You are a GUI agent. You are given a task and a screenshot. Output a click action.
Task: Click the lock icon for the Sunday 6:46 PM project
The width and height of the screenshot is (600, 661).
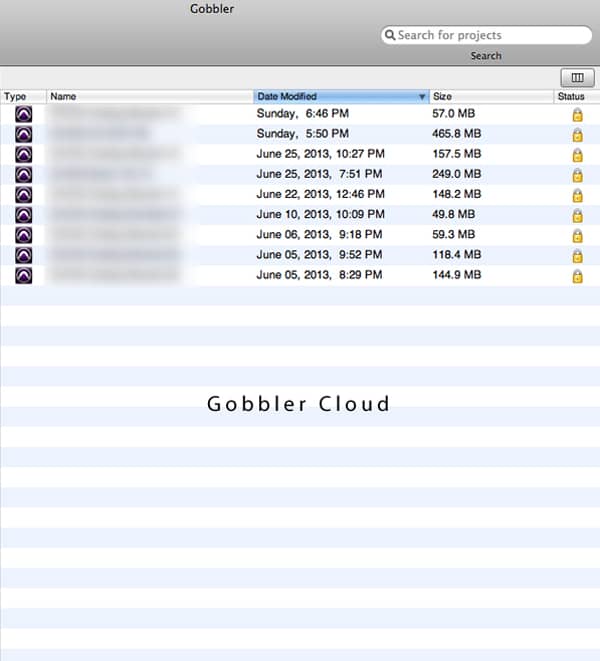point(577,115)
